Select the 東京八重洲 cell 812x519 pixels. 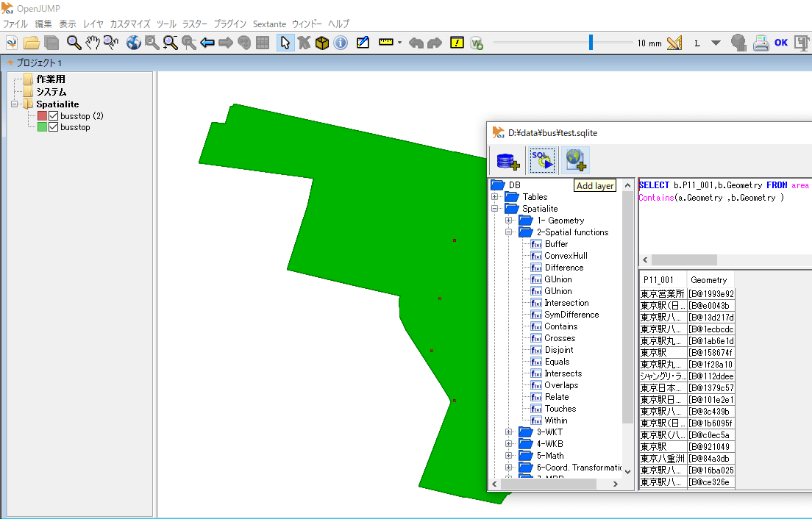[x=663, y=459]
